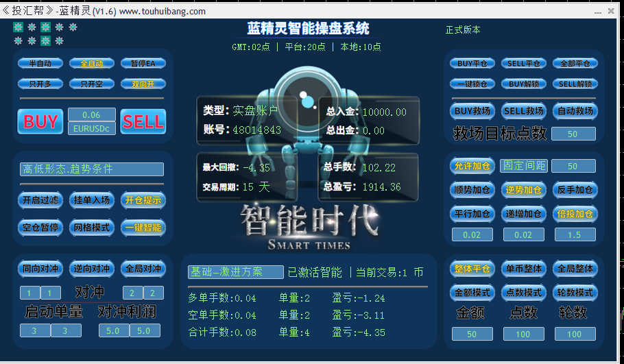
Task: Select 逆向对冲 reverse hedge
Action: tap(91, 269)
